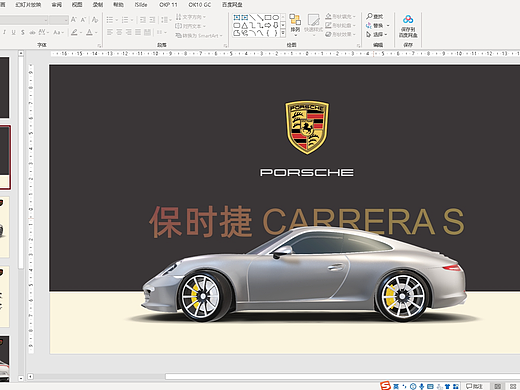Viewport: 520px width, 390px height.
Task: Open the 选择 select menu
Action: 377,34
